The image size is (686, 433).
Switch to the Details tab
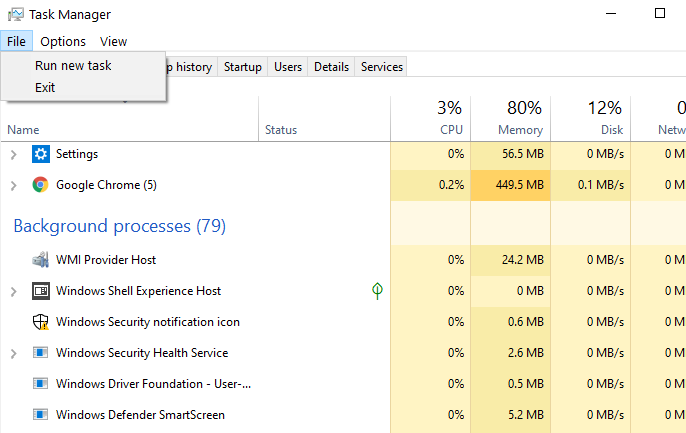331,67
